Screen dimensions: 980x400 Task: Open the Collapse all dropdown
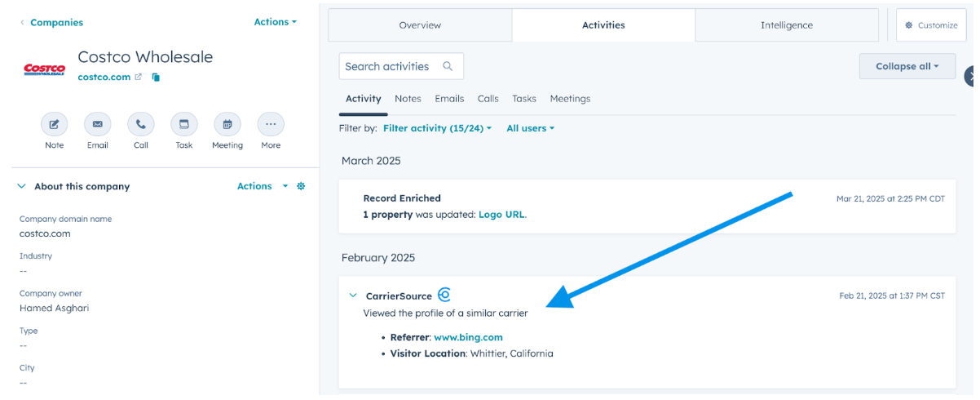[907, 66]
